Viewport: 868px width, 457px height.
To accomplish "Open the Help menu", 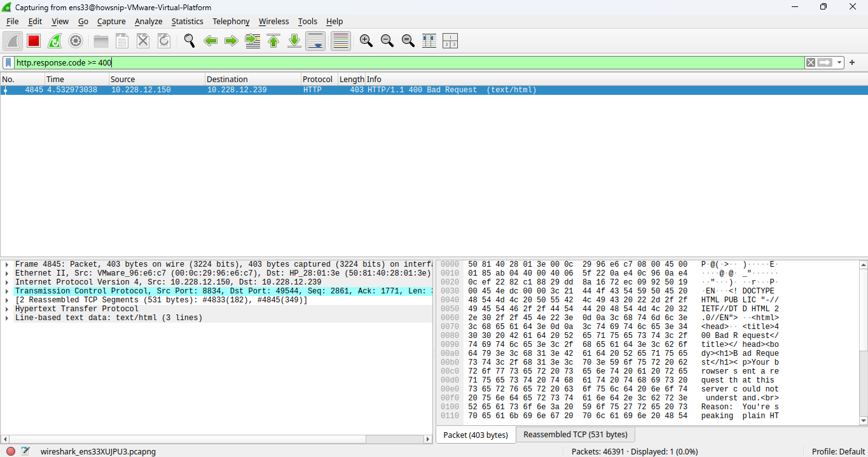I will (x=334, y=21).
